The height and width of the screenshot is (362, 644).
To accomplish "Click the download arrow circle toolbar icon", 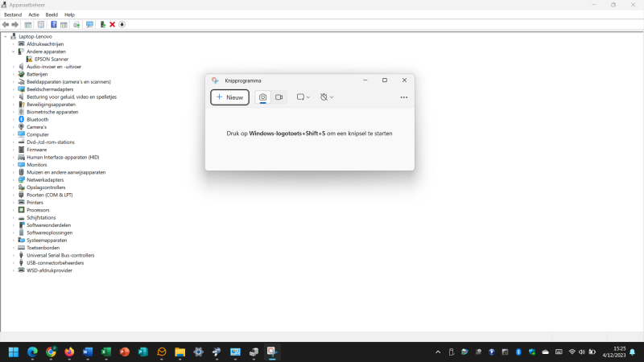I will pyautogui.click(x=122, y=25).
